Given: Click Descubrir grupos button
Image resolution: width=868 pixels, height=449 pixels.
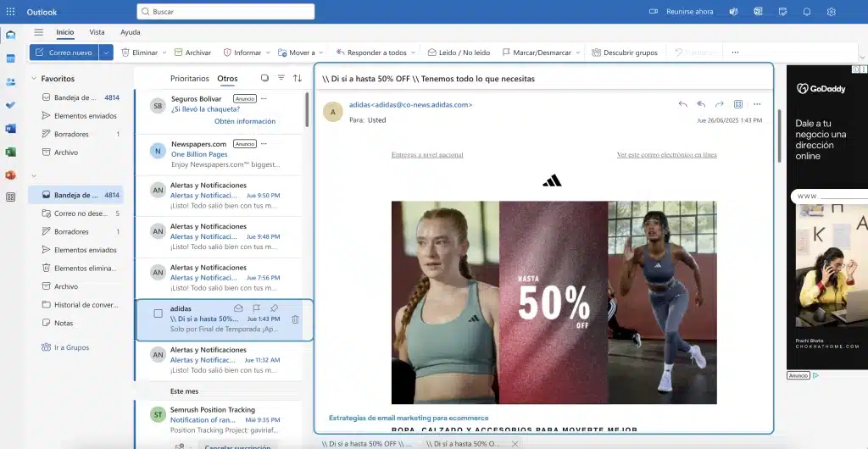Looking at the screenshot, I should [x=625, y=53].
